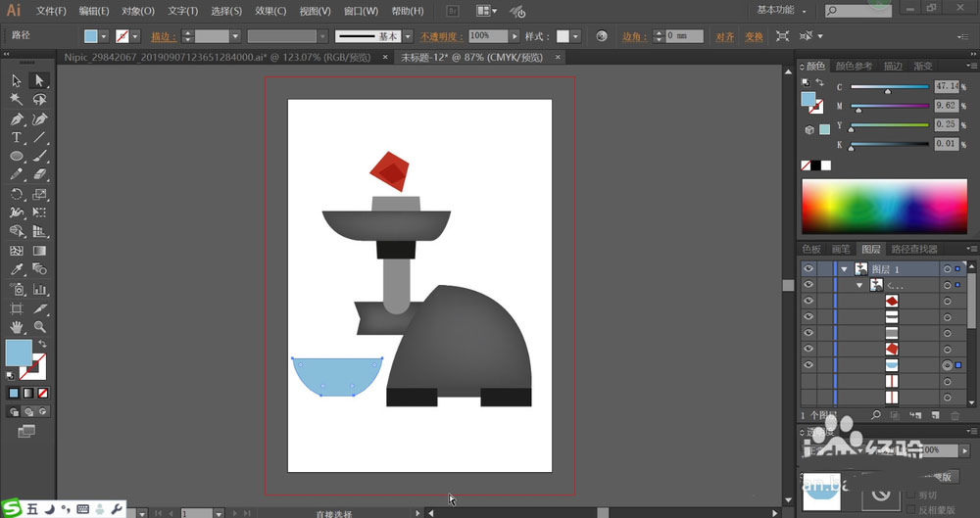Select the Magic Wand tool

point(17,100)
